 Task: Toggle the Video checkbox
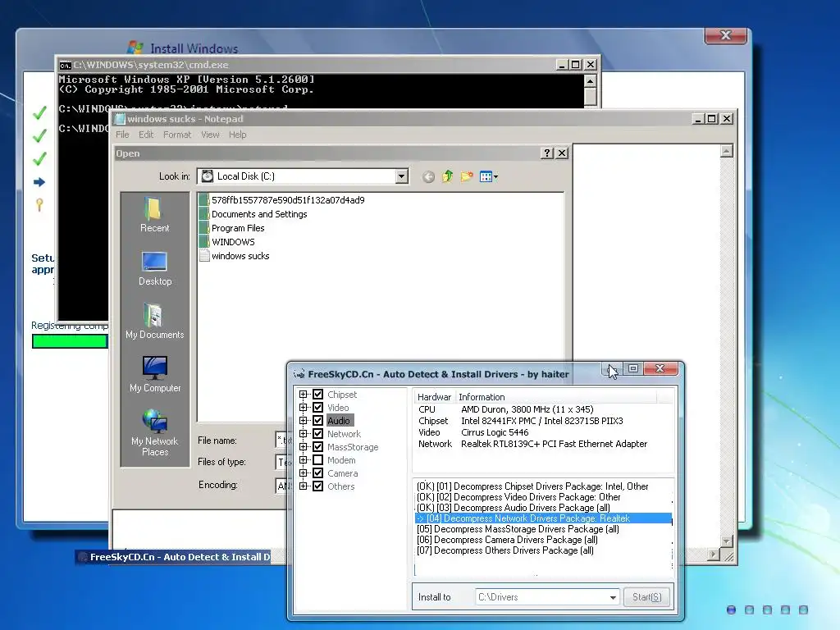pyautogui.click(x=317, y=408)
